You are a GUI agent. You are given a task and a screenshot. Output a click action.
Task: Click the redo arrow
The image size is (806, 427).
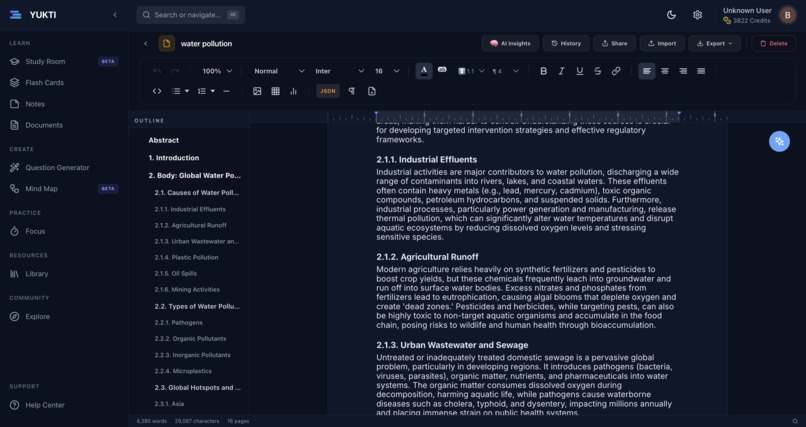click(175, 71)
